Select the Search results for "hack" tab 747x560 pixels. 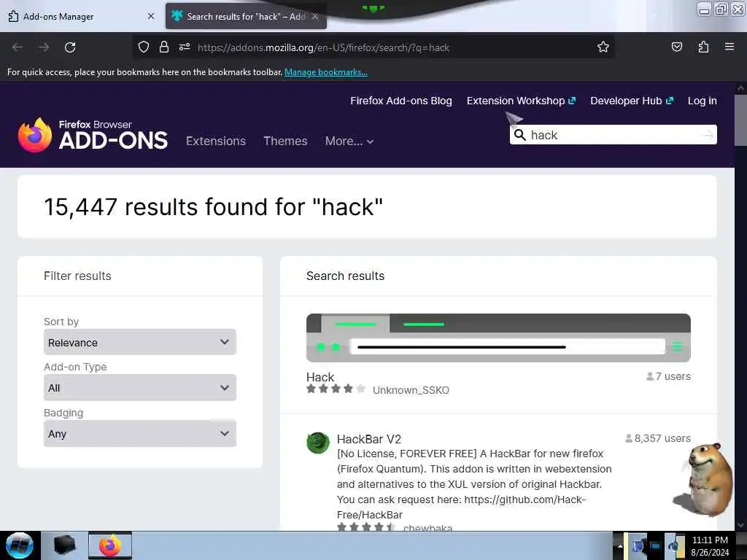[x=246, y=16]
